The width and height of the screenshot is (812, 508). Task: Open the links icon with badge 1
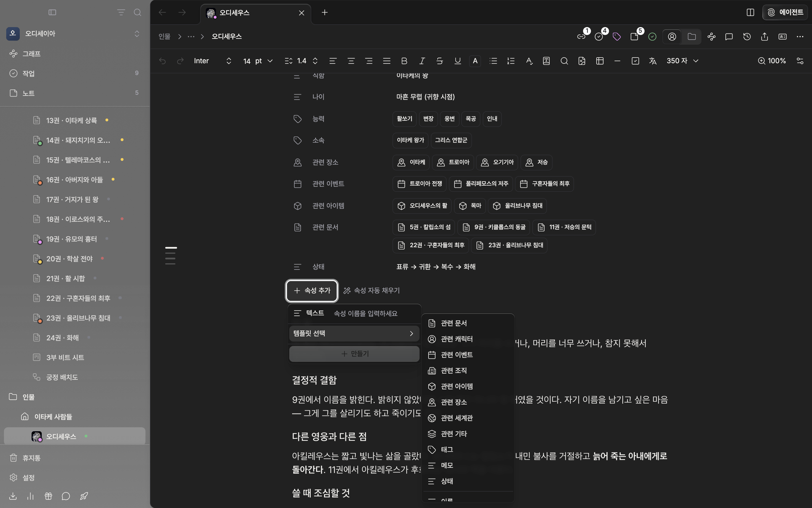point(581,37)
